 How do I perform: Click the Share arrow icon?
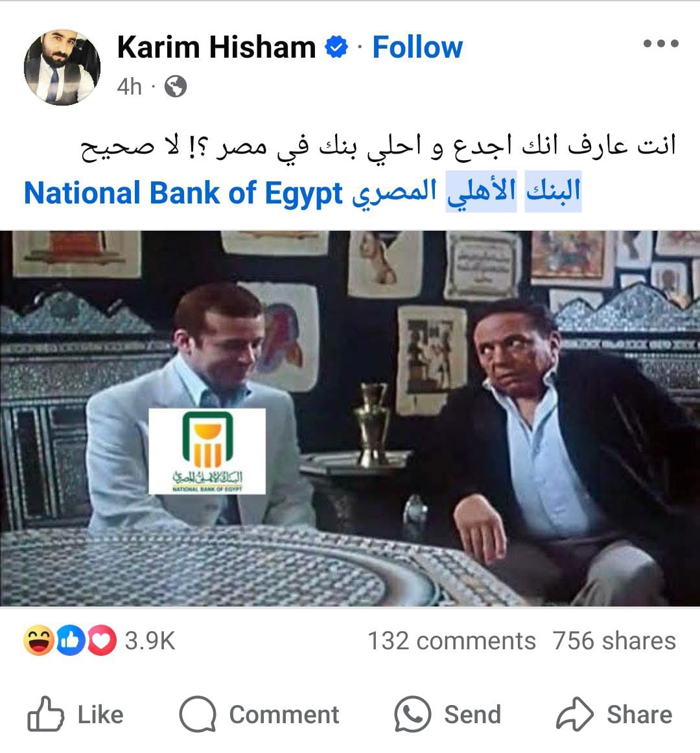point(575,714)
